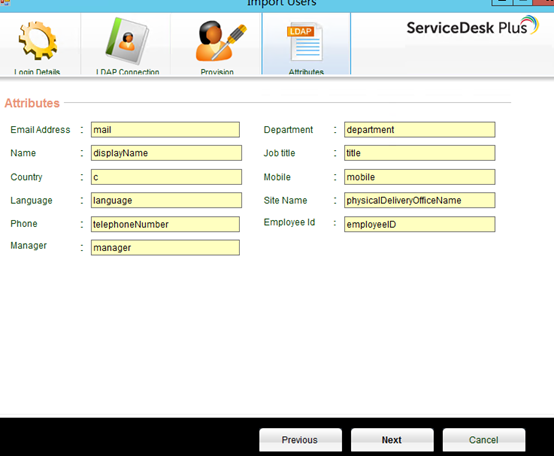Edit the Job title field
The height and width of the screenshot is (456, 554).
click(x=420, y=153)
